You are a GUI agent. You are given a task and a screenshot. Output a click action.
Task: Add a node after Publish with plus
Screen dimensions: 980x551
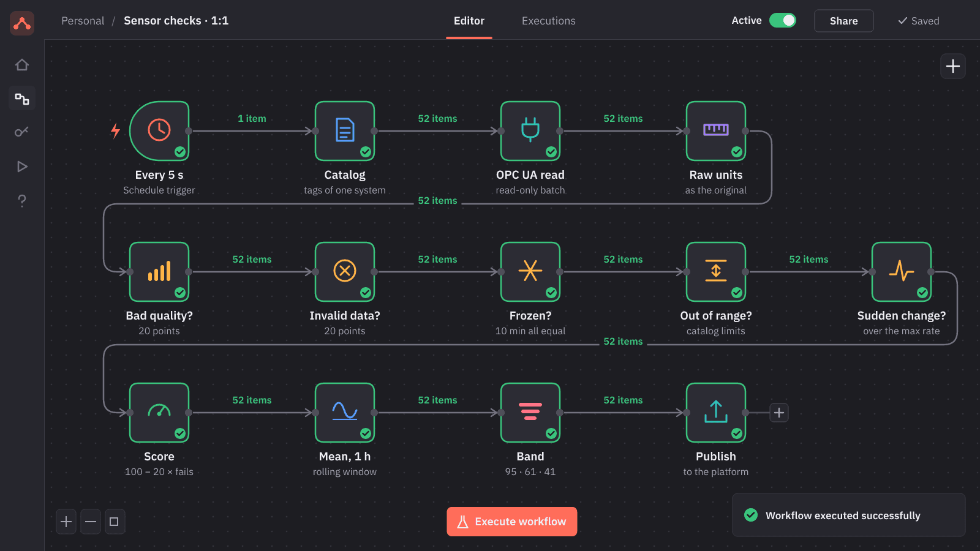(779, 413)
